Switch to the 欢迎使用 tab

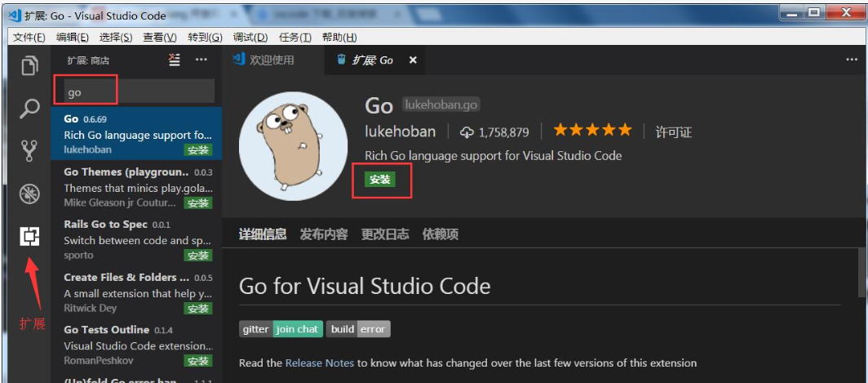(x=273, y=60)
